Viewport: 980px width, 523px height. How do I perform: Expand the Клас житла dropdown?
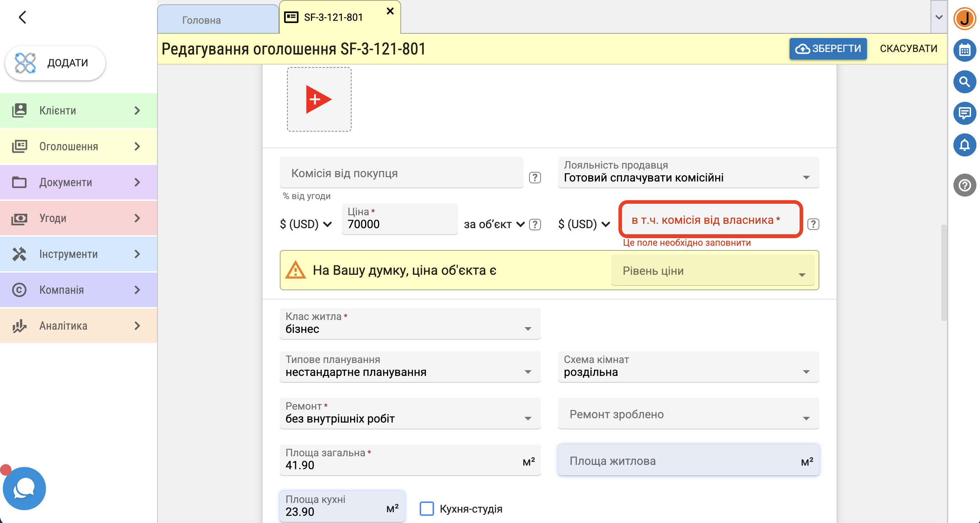pyautogui.click(x=410, y=324)
